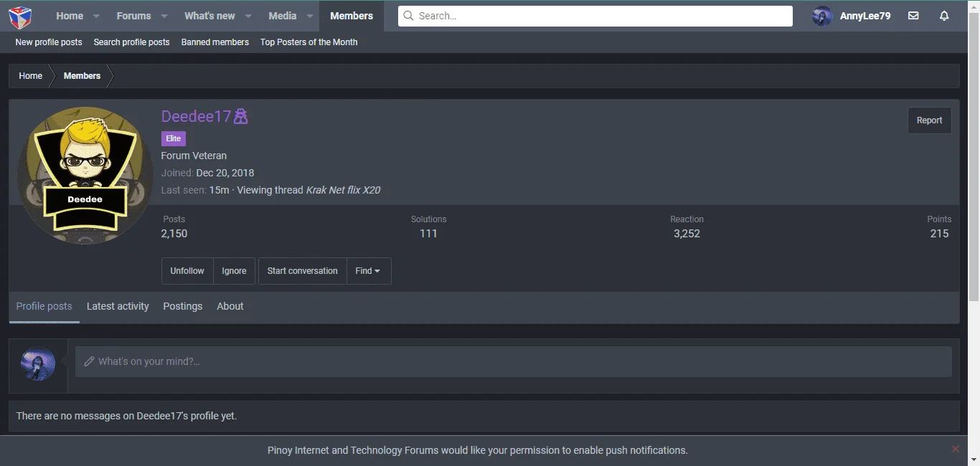
Task: Open the Media navigation item
Action: point(283,16)
